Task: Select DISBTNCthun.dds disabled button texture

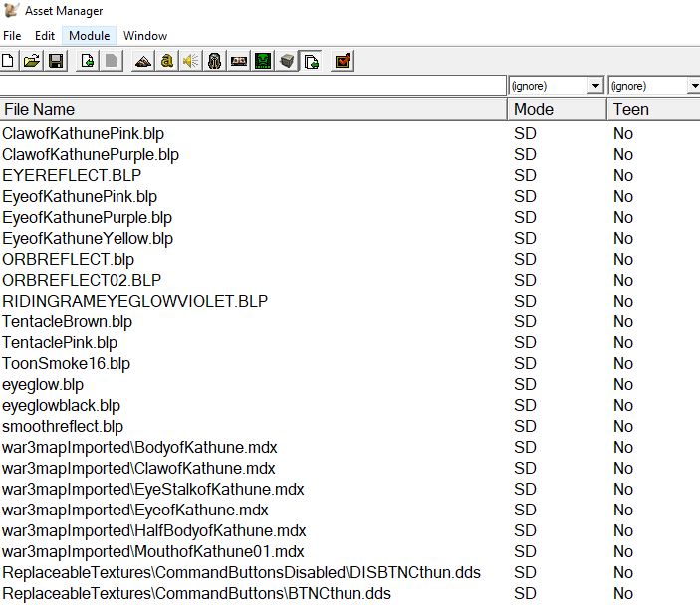Action: (242, 573)
